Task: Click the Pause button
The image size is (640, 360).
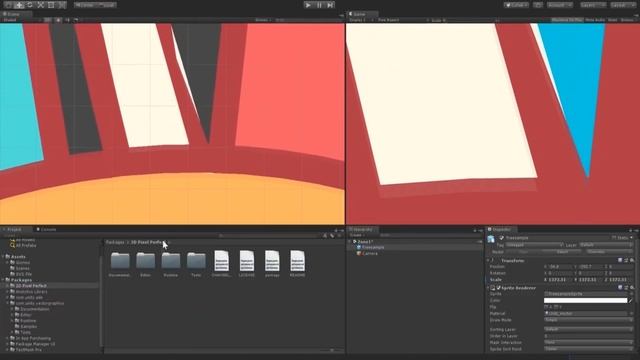Action: 319,5
